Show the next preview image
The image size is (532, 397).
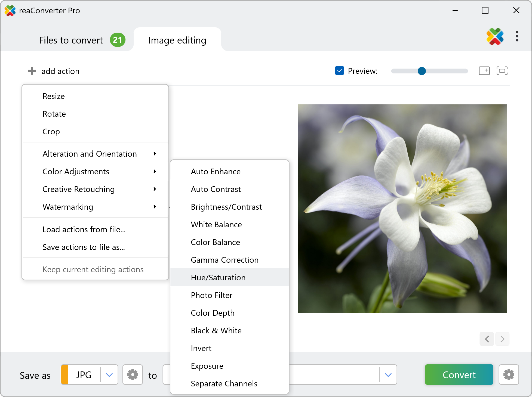coord(502,339)
